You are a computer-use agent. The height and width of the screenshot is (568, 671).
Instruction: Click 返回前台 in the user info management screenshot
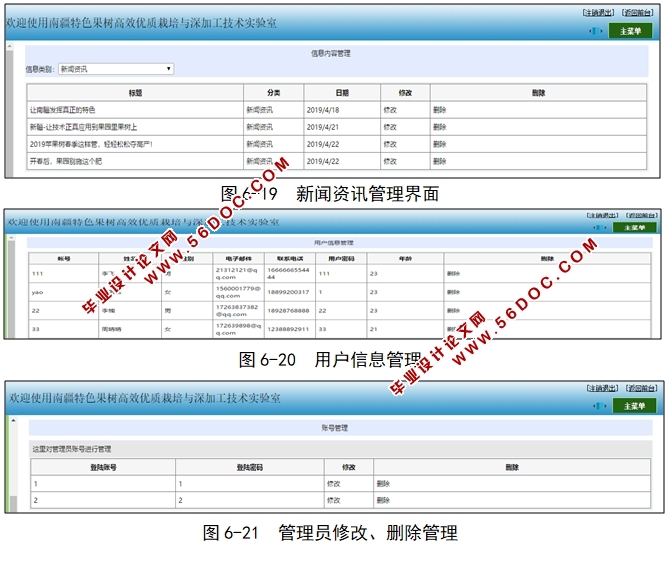click(x=641, y=215)
